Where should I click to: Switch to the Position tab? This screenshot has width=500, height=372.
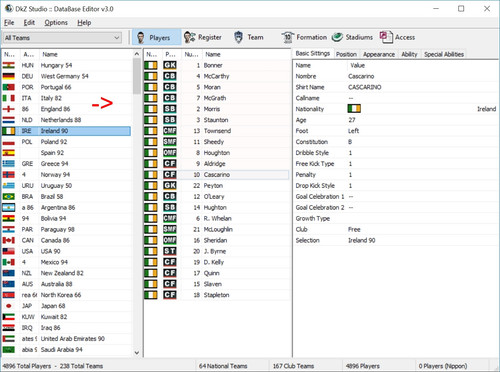[346, 54]
